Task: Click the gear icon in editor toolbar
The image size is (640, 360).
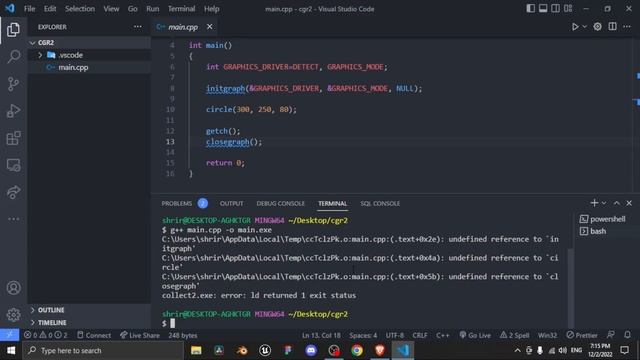Action: (x=598, y=27)
